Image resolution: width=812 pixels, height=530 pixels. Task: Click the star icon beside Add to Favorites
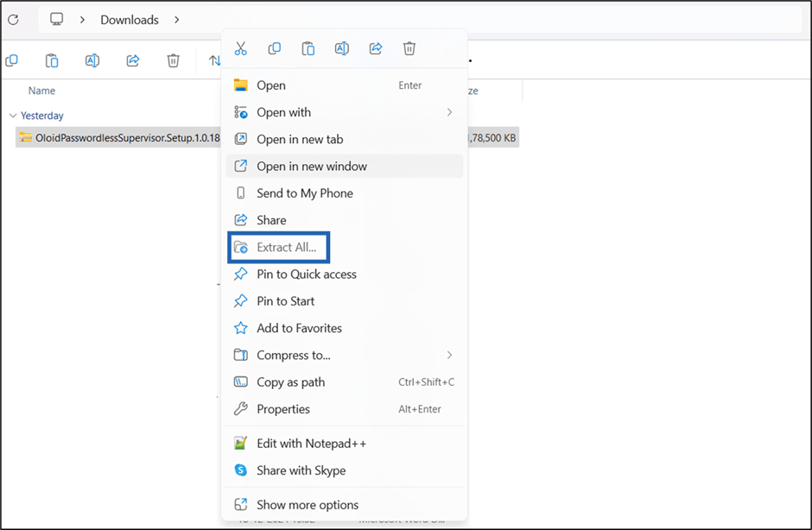pyautogui.click(x=241, y=328)
